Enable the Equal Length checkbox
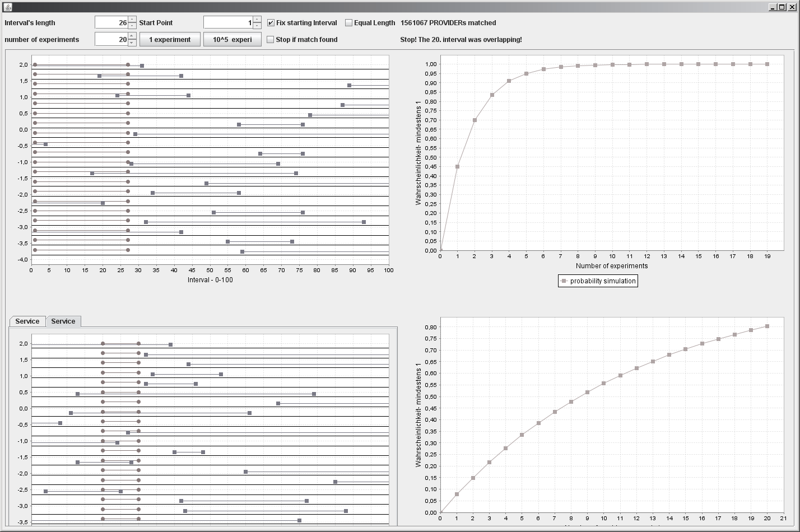This screenshot has height=532, width=800. 348,23
